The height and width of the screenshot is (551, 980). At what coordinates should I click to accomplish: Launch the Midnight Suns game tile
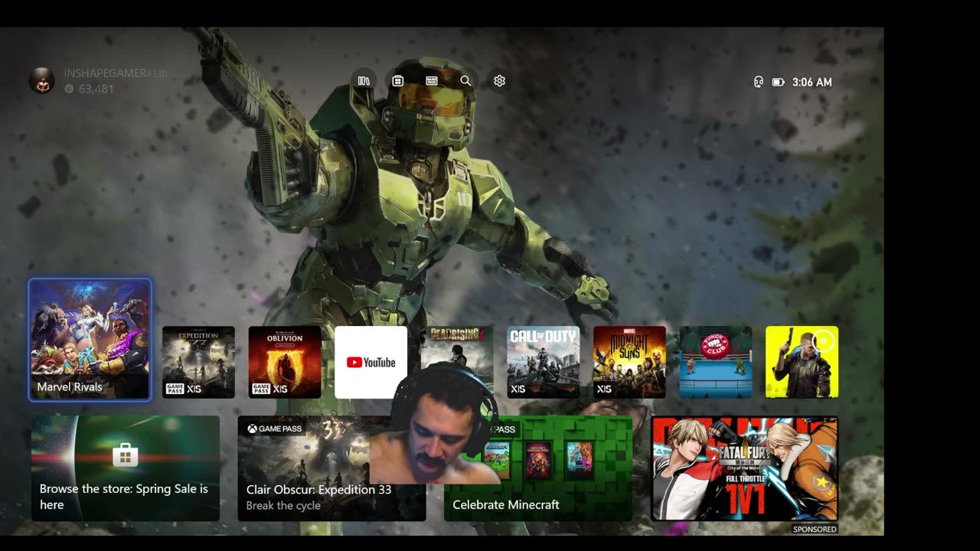629,362
